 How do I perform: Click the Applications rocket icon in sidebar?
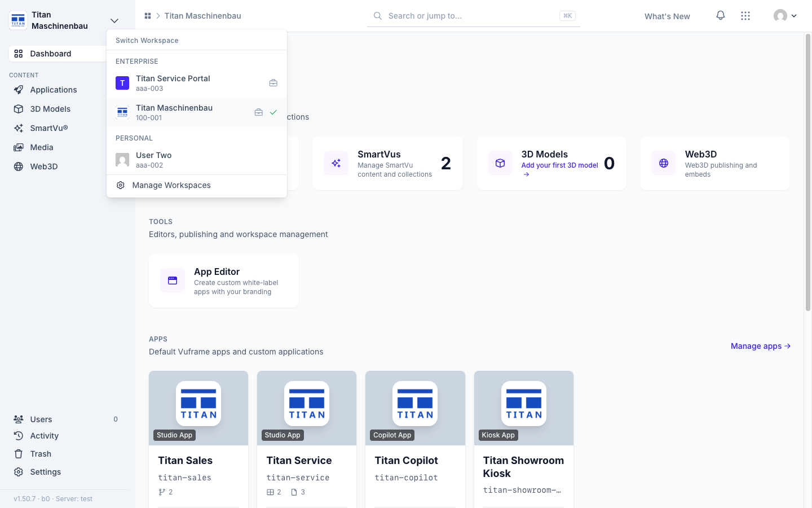pyautogui.click(x=19, y=90)
